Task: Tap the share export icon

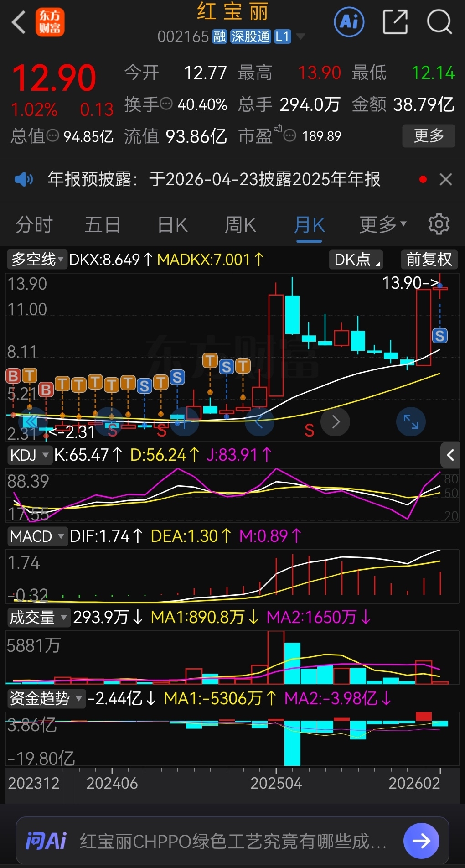Action: coord(395,21)
